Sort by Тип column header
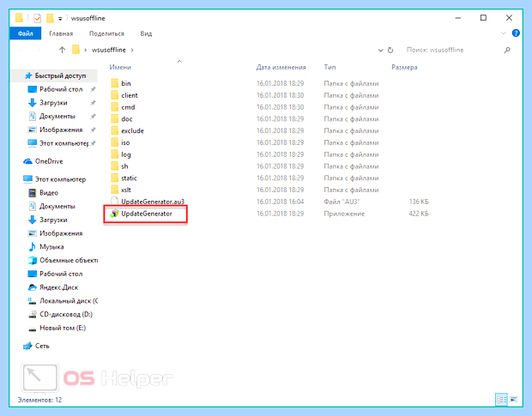Viewport: 532px width, 416px height. (x=329, y=67)
